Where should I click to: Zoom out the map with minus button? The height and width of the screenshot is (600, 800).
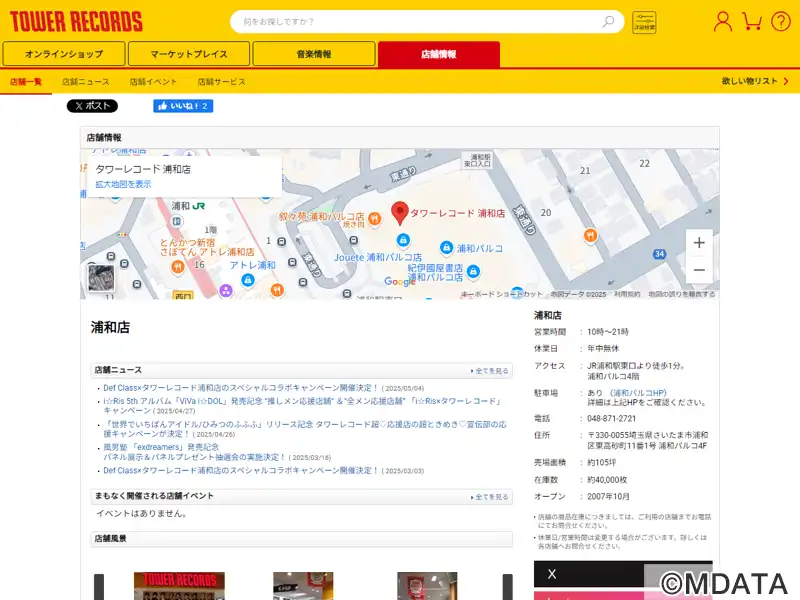click(699, 269)
